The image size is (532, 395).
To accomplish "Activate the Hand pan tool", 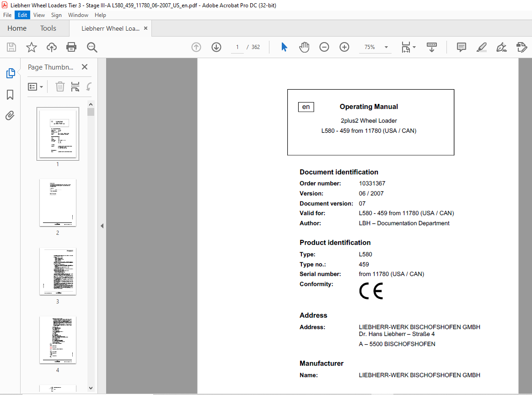I will coord(304,47).
